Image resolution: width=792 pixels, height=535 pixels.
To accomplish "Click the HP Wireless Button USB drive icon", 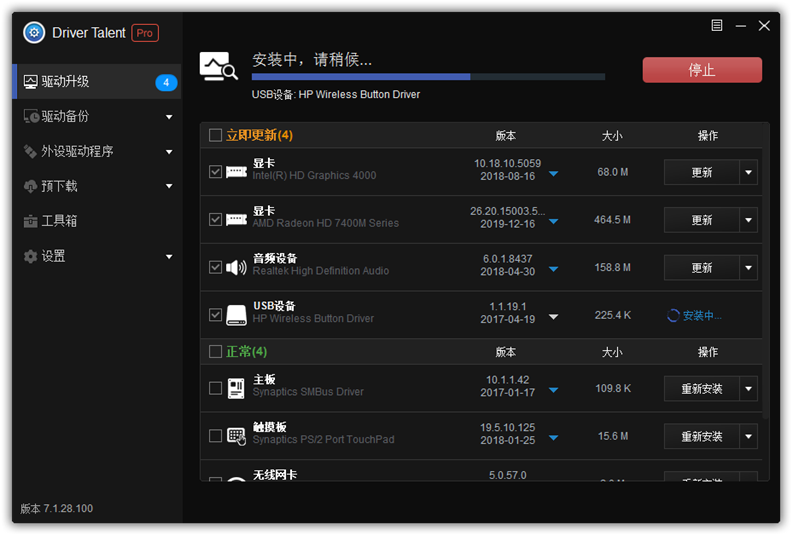I will pyautogui.click(x=236, y=315).
